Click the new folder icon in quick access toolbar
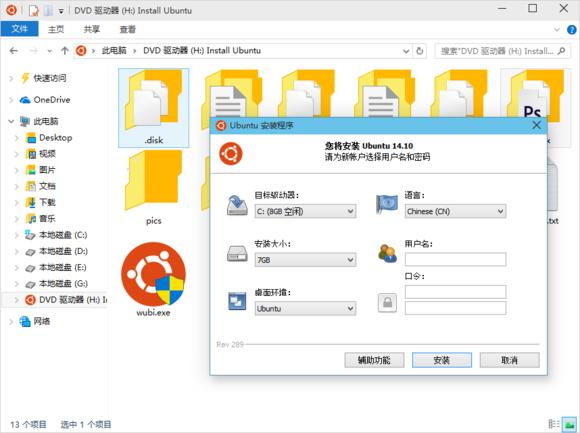This screenshot has width=580, height=433. click(48, 10)
